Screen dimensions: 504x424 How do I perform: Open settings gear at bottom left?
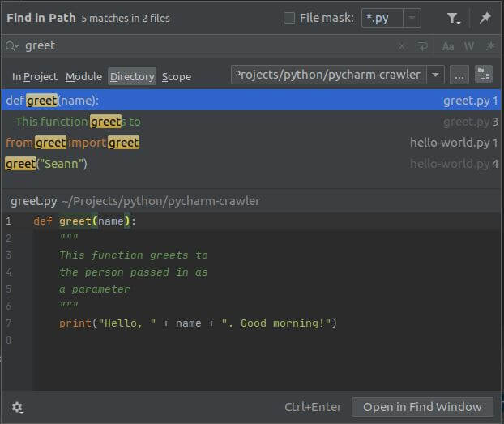[17, 407]
